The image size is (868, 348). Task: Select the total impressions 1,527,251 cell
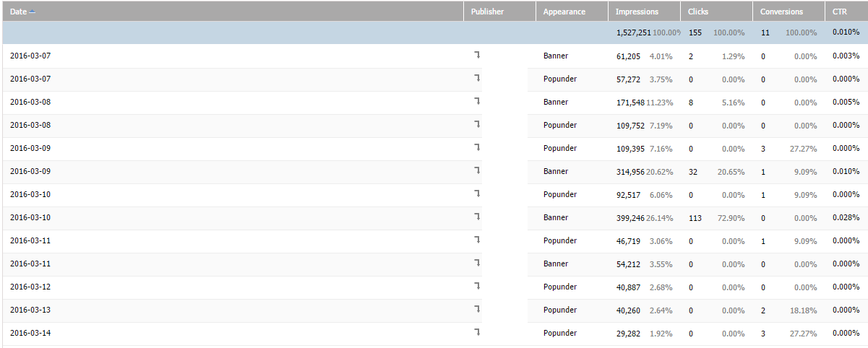tap(634, 32)
